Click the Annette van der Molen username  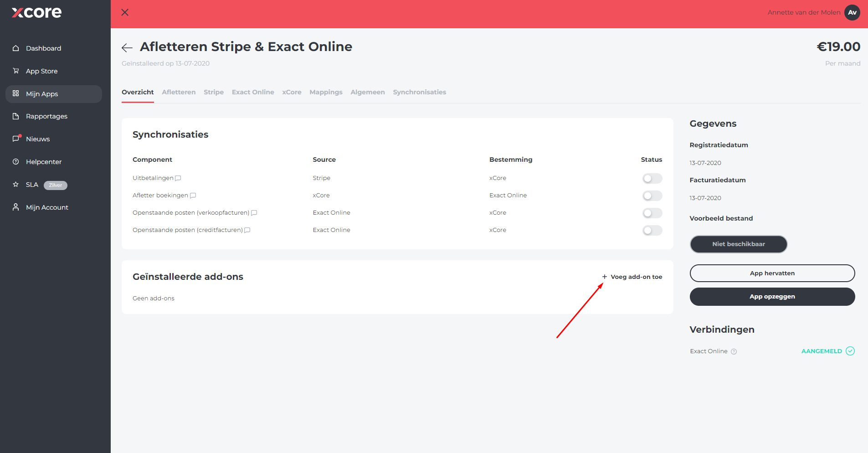coord(804,12)
